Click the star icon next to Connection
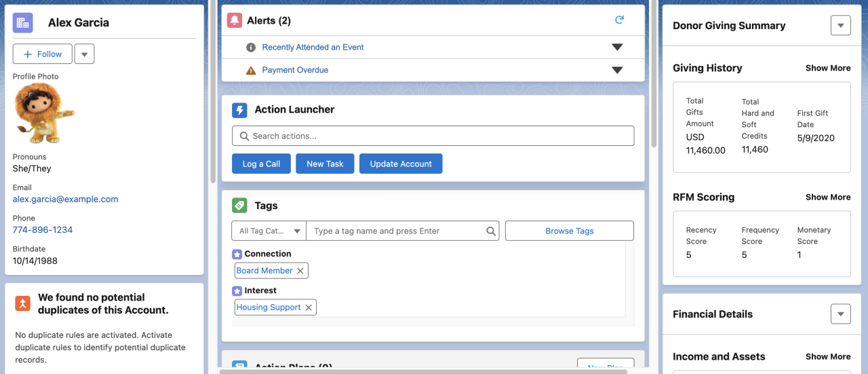868x374 pixels. click(x=237, y=254)
